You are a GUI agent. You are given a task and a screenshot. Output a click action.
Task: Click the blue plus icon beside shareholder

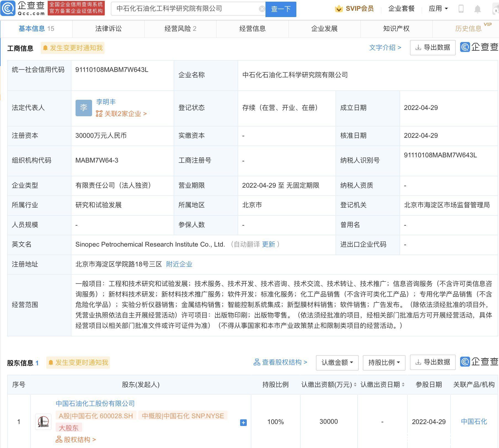pos(243,422)
